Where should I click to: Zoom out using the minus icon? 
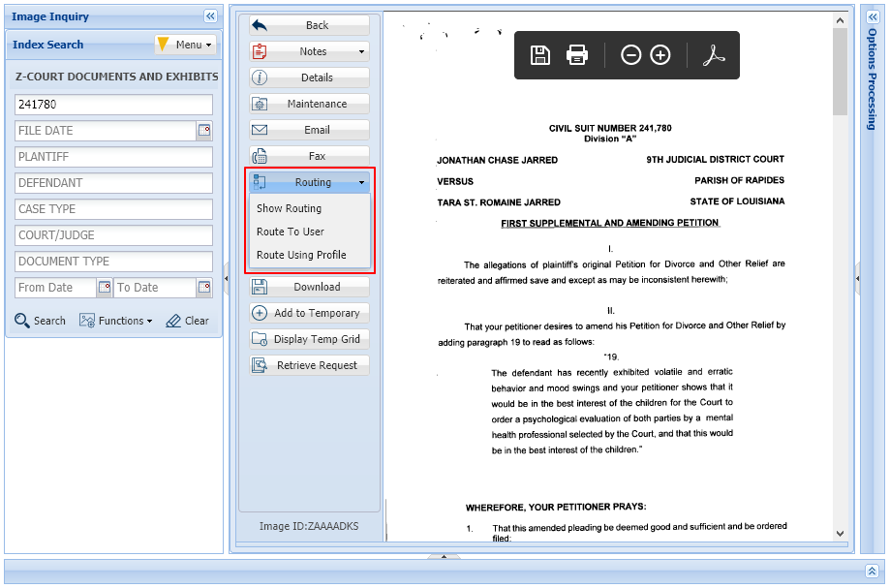(x=630, y=55)
